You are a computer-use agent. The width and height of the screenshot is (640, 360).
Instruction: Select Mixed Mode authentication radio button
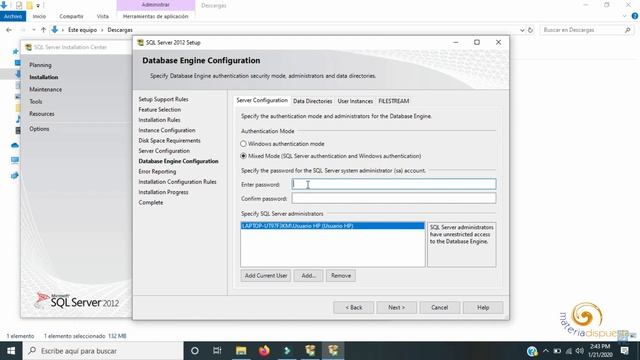(x=243, y=156)
